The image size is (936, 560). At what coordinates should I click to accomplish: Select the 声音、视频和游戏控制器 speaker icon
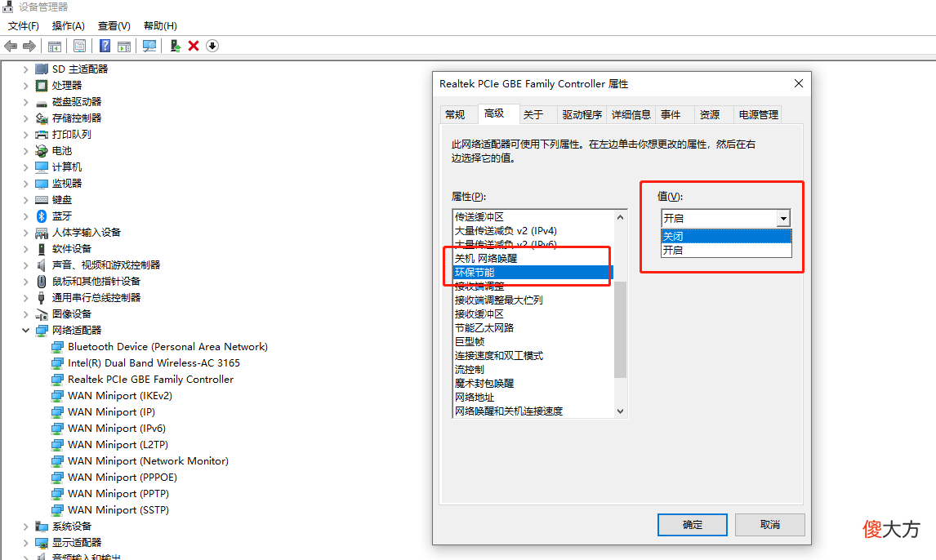point(41,265)
